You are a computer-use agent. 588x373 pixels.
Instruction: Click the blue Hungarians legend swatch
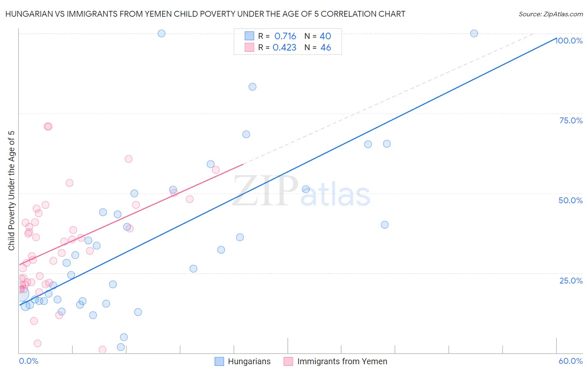click(x=219, y=361)
